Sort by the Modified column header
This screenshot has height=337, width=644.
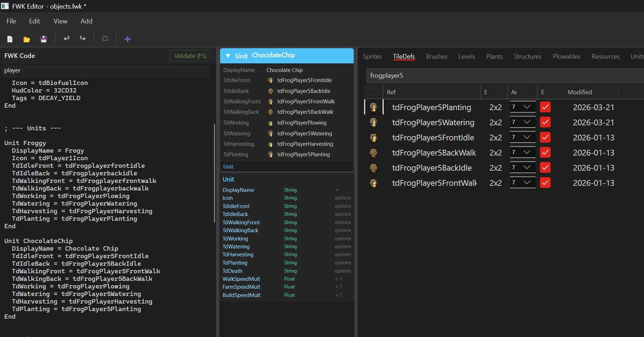580,92
